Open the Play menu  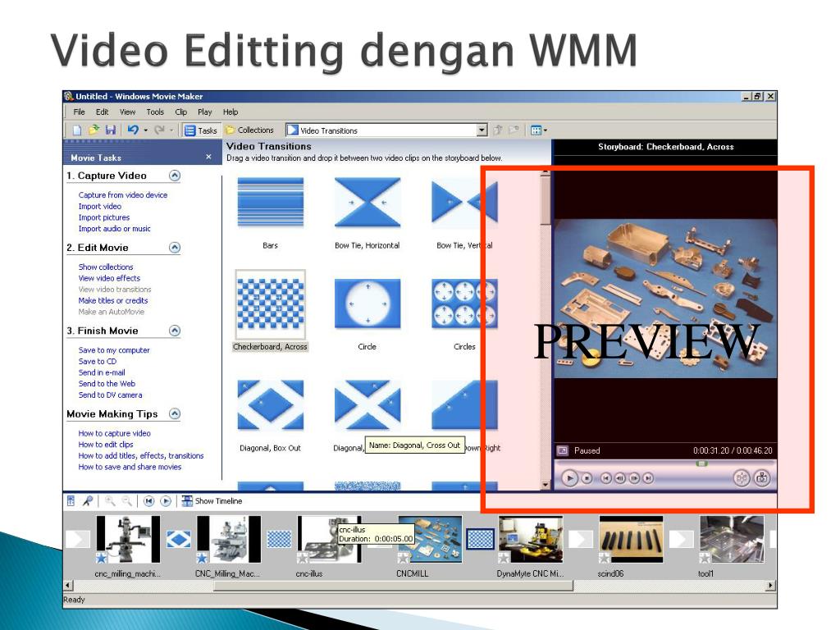pyautogui.click(x=204, y=112)
